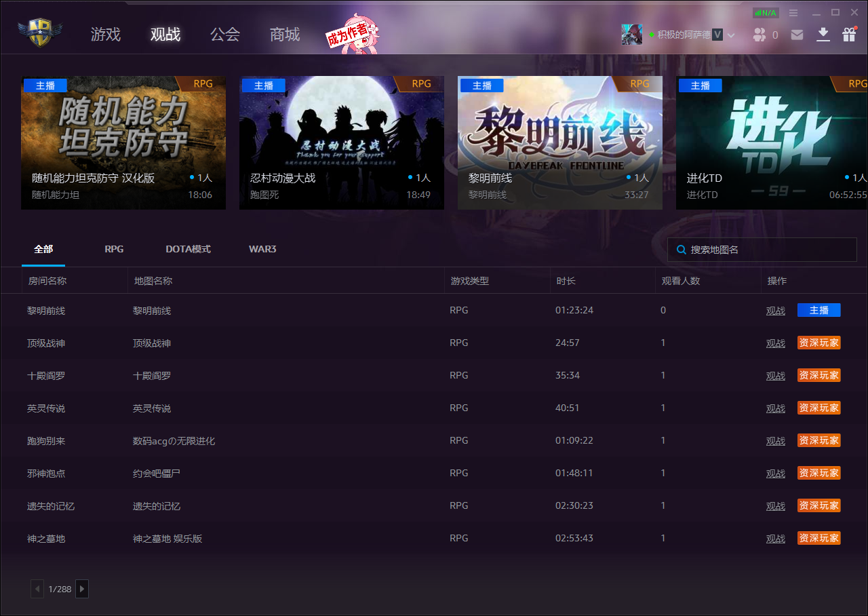Check messages via the envelope icon
The image size is (868, 616).
[x=797, y=33]
